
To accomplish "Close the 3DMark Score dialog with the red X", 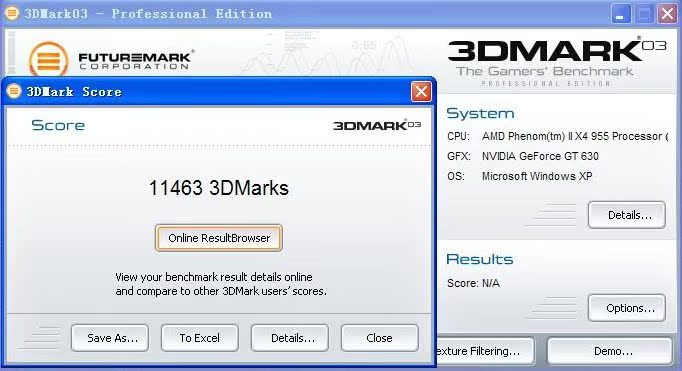I will (421, 91).
